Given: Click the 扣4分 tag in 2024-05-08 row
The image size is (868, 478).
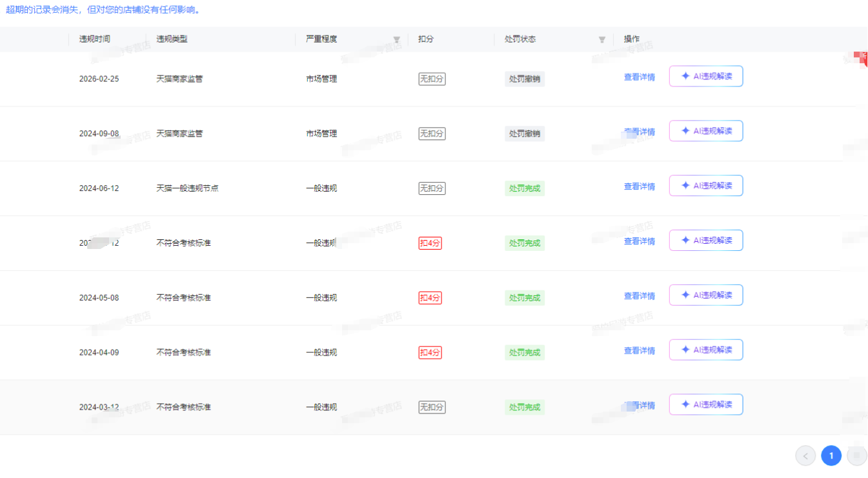Looking at the screenshot, I should (x=430, y=298).
